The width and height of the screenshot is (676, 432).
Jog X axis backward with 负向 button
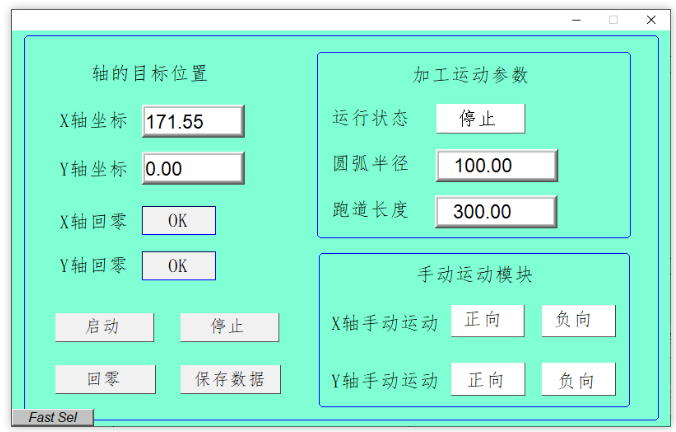[x=579, y=320]
